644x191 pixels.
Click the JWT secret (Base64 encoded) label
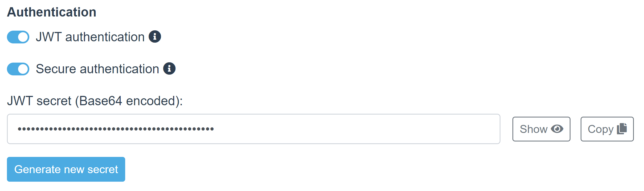95,101
